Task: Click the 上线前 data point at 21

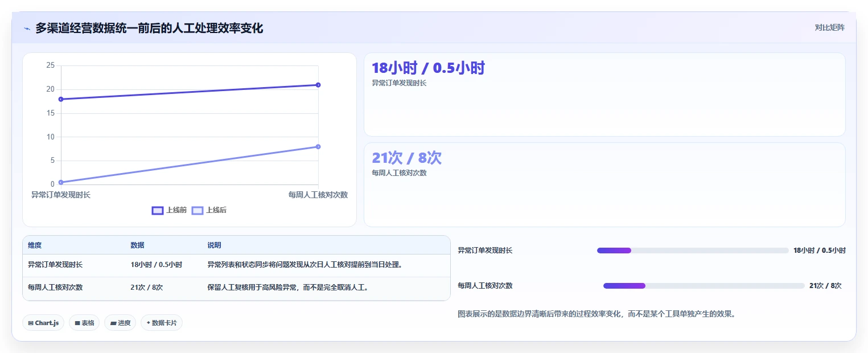Action: pyautogui.click(x=318, y=85)
